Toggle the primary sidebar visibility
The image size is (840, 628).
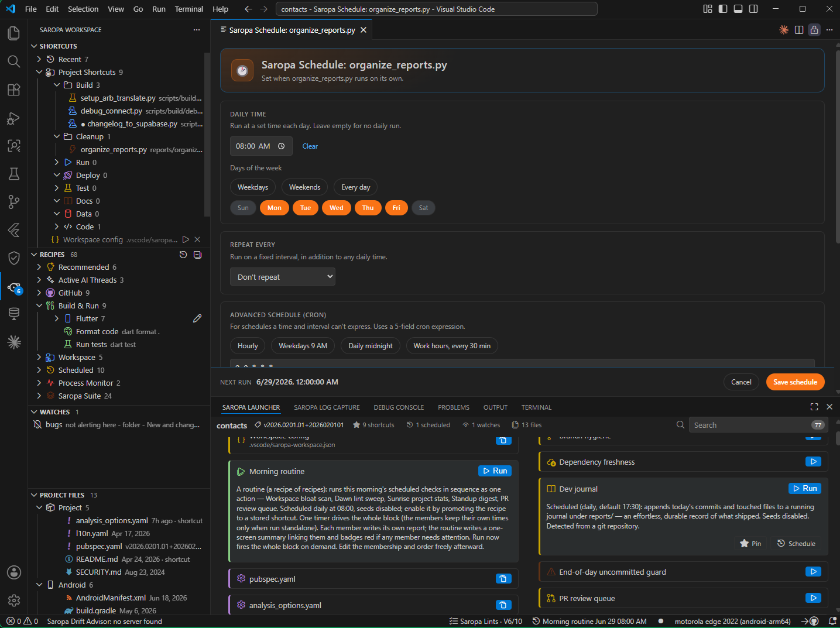click(723, 9)
